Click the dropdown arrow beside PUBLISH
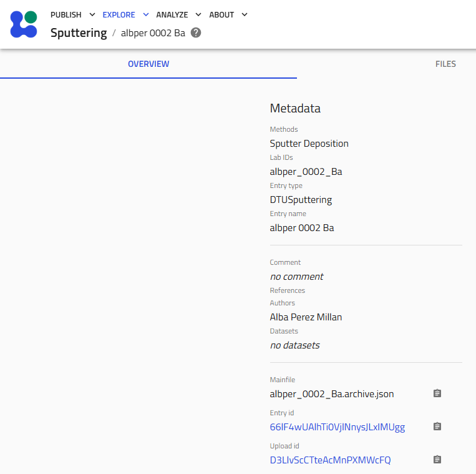 (x=92, y=15)
